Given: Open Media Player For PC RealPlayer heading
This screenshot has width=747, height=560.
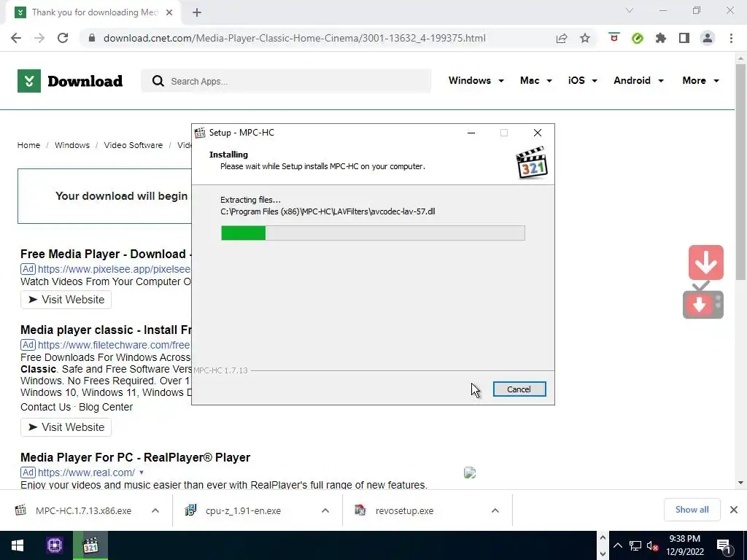Looking at the screenshot, I should point(135,458).
